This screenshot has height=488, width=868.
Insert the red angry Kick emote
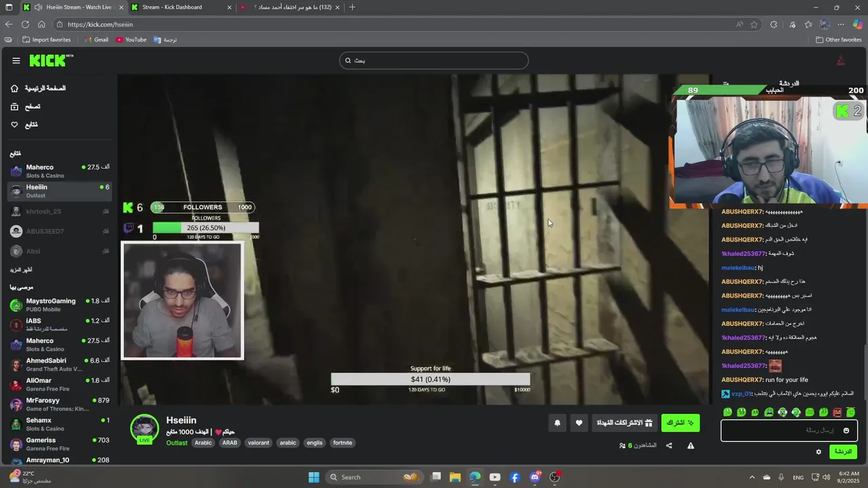[837, 412]
